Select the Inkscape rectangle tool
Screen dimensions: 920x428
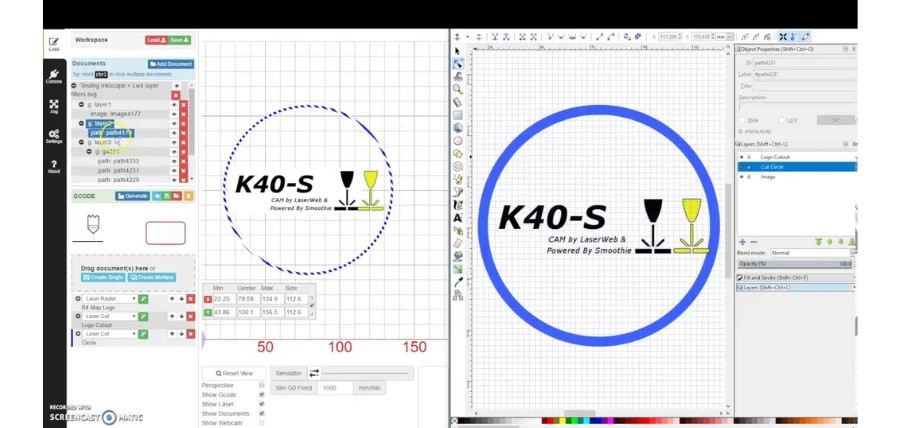coord(458,115)
